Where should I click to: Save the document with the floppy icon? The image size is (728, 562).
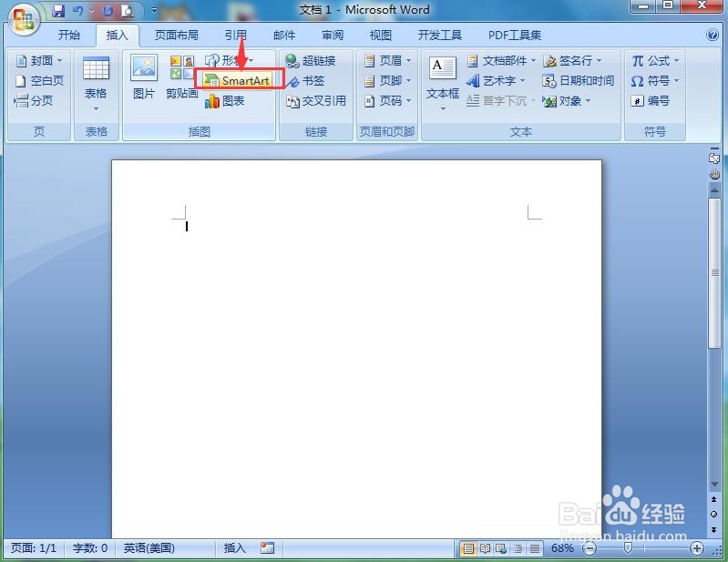click(x=58, y=10)
